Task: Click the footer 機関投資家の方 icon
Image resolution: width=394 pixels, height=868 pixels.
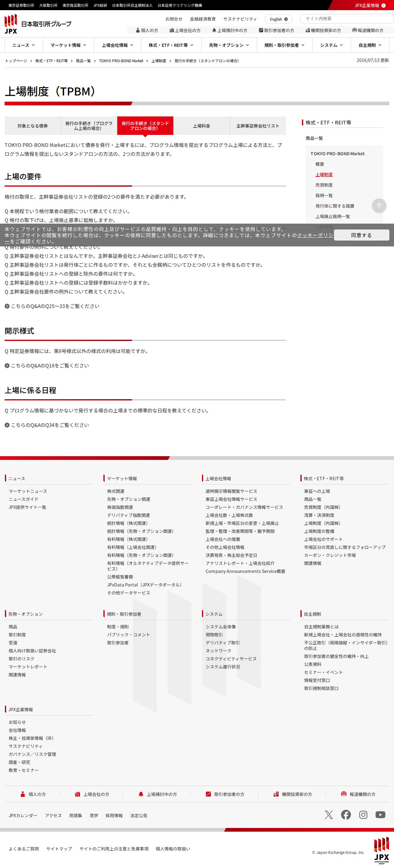Action: pyautogui.click(x=276, y=794)
